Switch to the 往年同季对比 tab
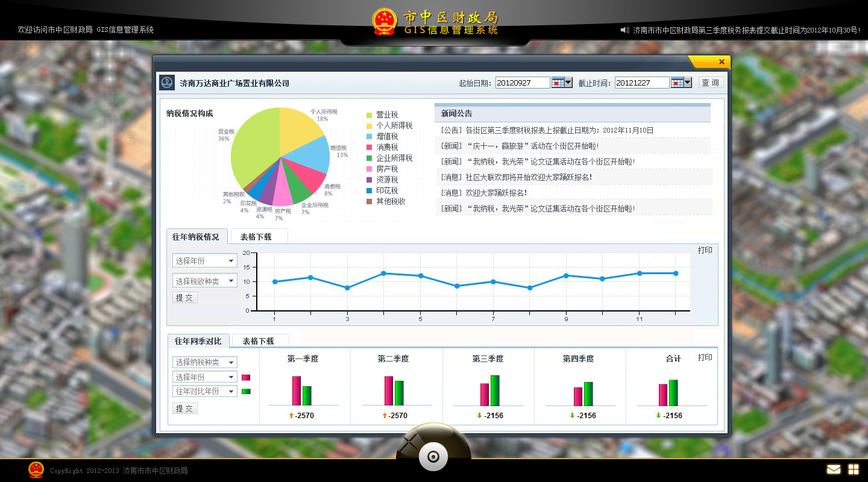 (x=198, y=341)
